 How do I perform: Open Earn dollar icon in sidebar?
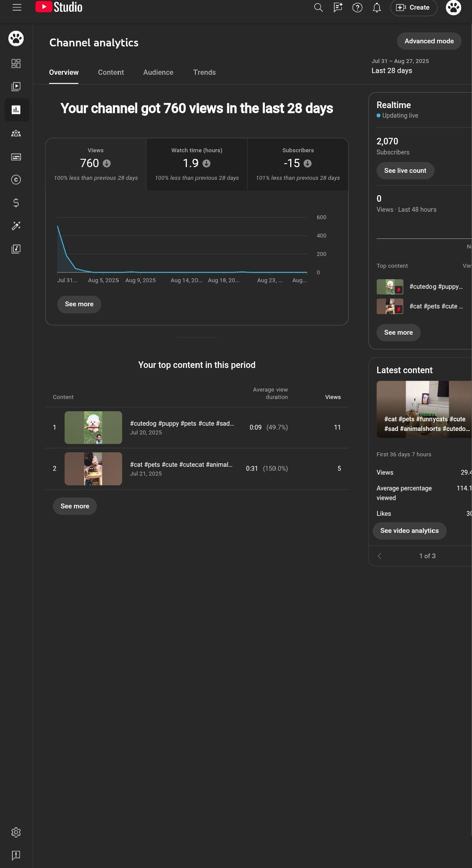16,203
